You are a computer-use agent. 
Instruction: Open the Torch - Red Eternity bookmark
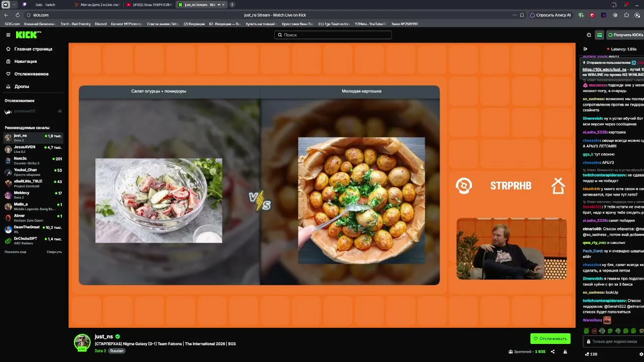75,24
